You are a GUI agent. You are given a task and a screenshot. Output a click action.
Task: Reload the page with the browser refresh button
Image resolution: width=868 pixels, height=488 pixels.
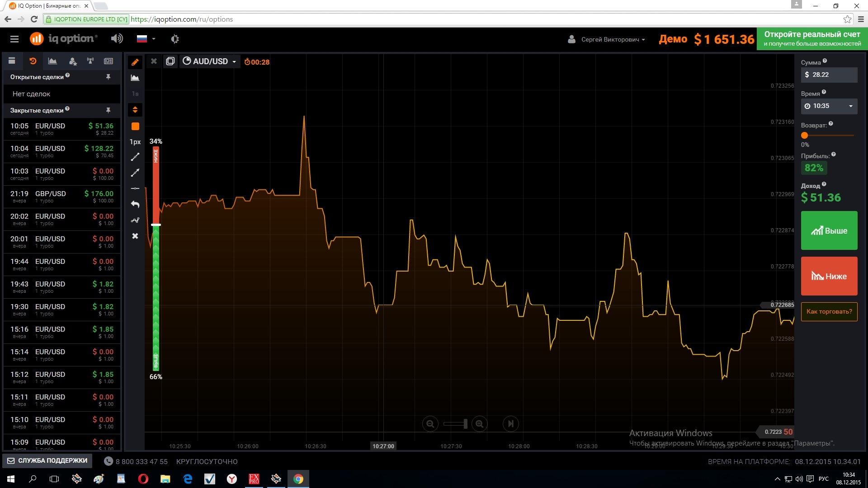click(34, 19)
